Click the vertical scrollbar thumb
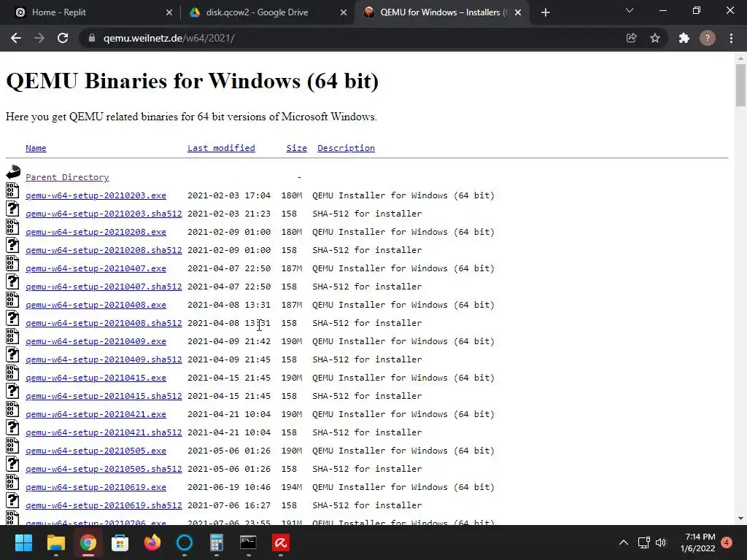This screenshot has height=560, width=747. 740,86
